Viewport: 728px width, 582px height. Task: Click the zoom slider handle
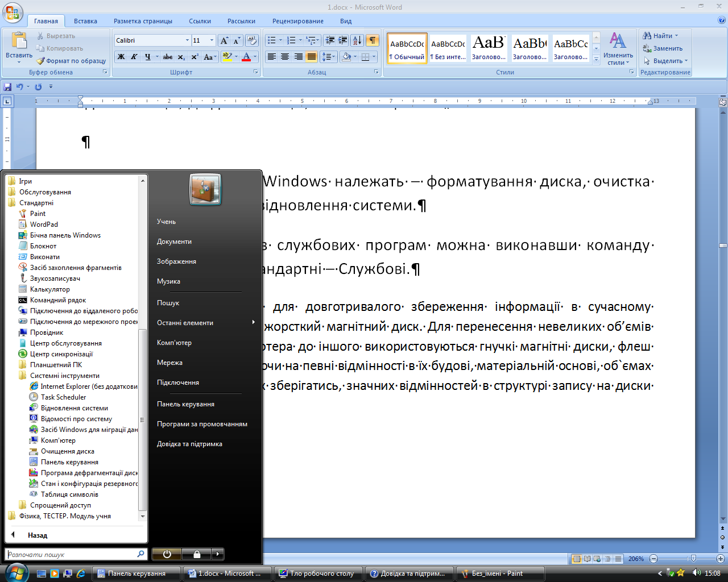[x=693, y=559]
